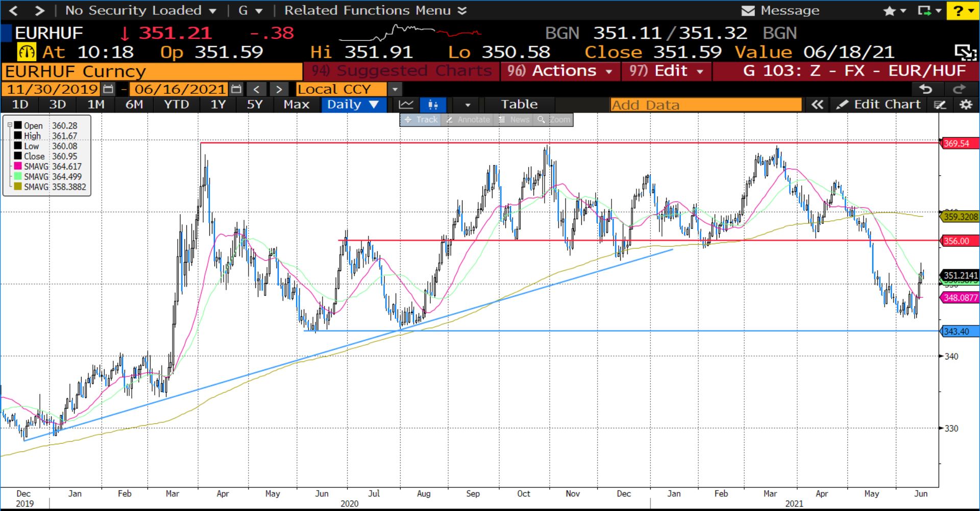980x511 pixels.
Task: Select the YTD range tab
Action: (x=177, y=105)
